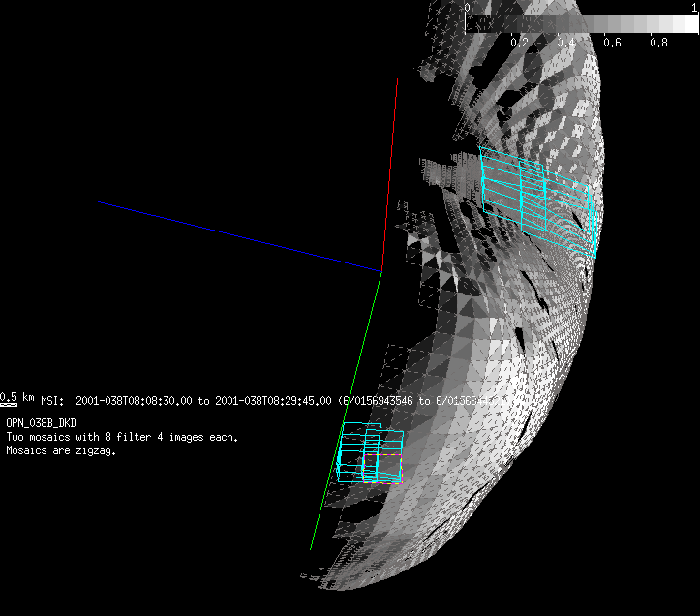The width and height of the screenshot is (700, 616).
Task: Select the upper cyan mosaic footprint
Action: pyautogui.click(x=538, y=201)
